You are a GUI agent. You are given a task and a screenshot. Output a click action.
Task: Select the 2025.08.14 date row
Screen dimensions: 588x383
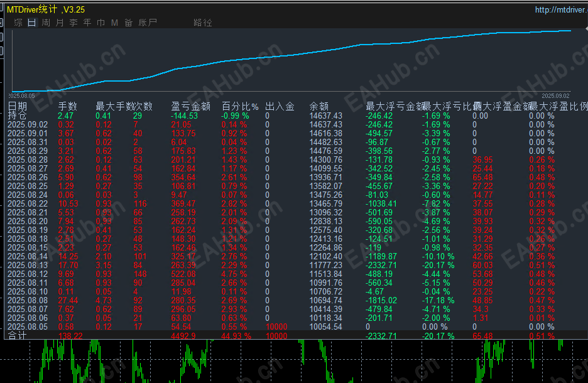28,256
